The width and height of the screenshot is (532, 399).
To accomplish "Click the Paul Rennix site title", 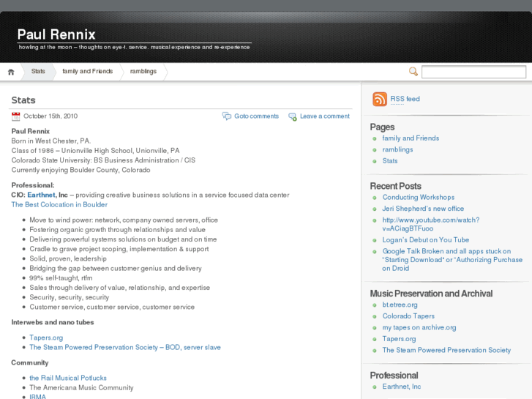I will [x=56, y=34].
